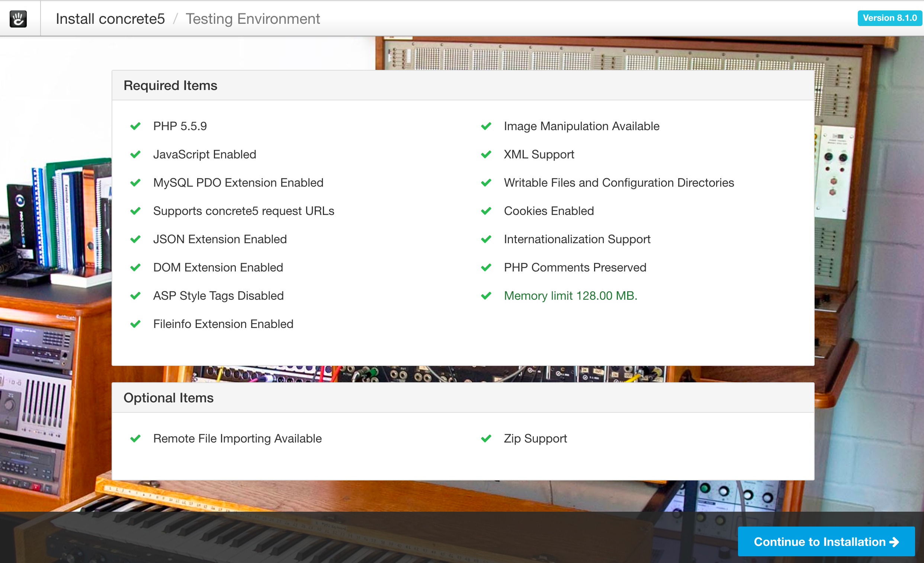Click the checkmark next to Zip Support

[486, 438]
